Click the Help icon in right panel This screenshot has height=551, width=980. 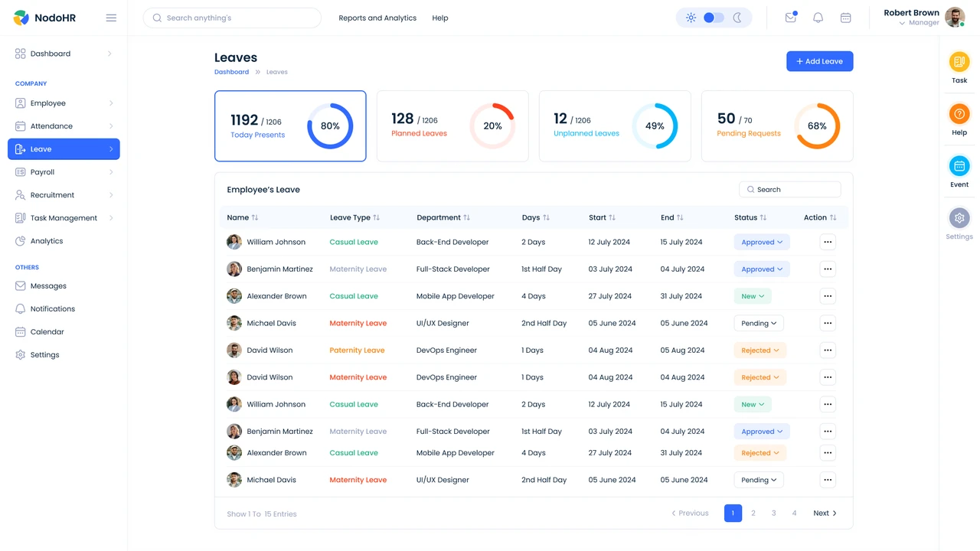(959, 114)
